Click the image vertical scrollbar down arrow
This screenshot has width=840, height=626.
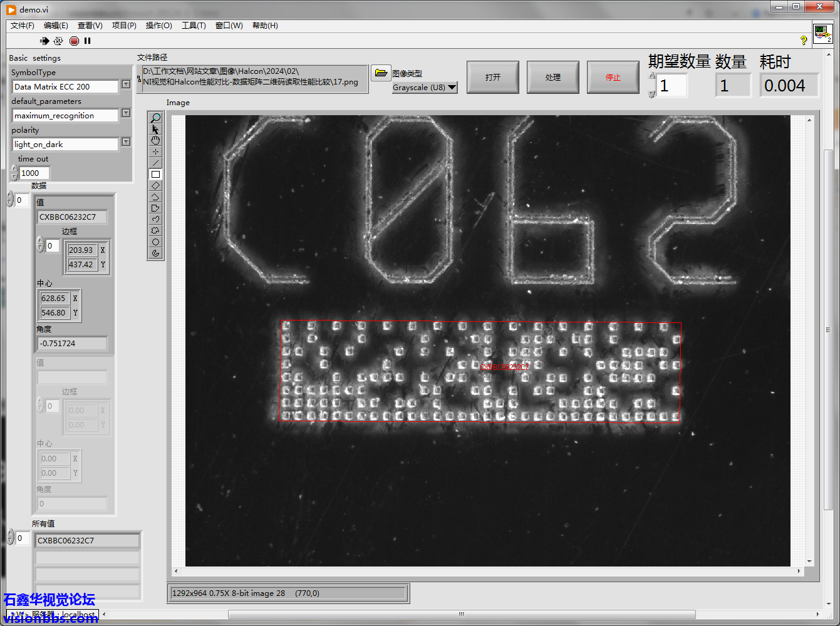coord(810,562)
